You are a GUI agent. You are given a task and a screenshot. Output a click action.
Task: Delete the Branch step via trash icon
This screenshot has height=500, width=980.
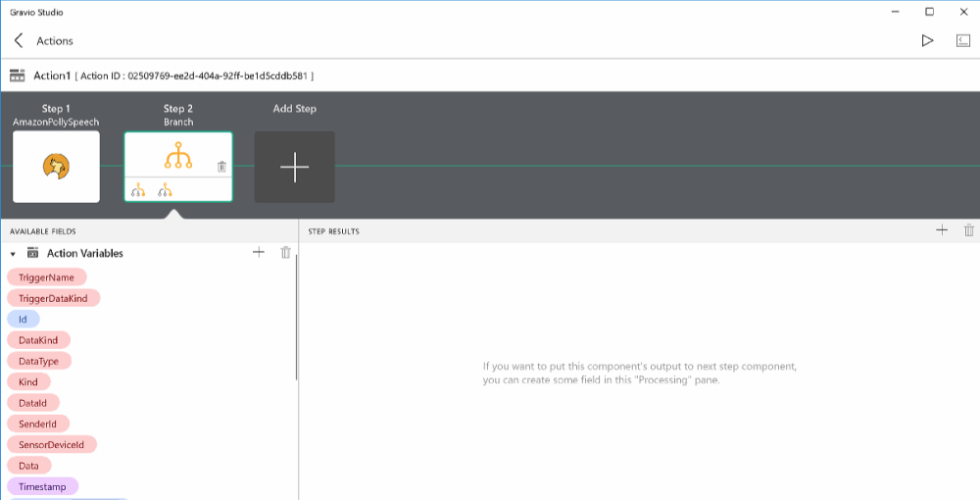(x=221, y=167)
